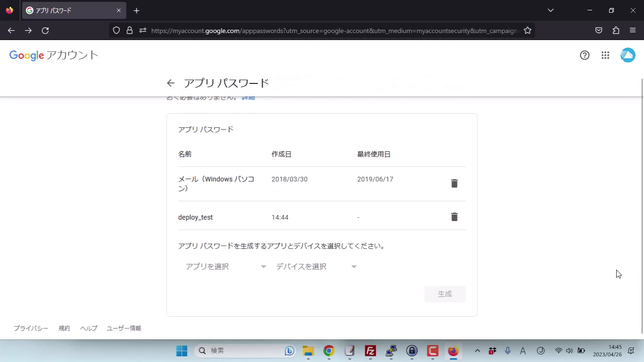Click the 生成 button
The height and width of the screenshot is (362, 644).
click(x=444, y=294)
